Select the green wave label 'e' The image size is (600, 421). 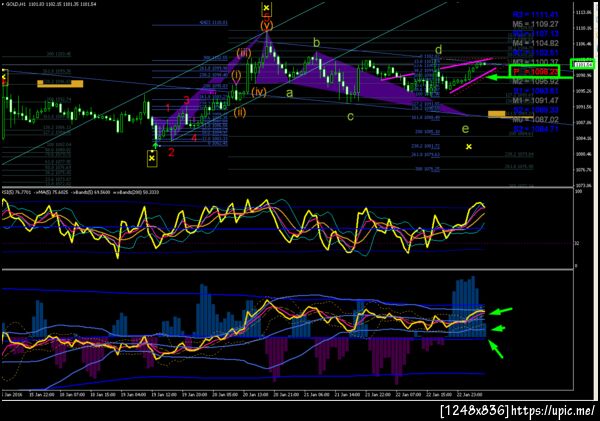[x=465, y=129]
